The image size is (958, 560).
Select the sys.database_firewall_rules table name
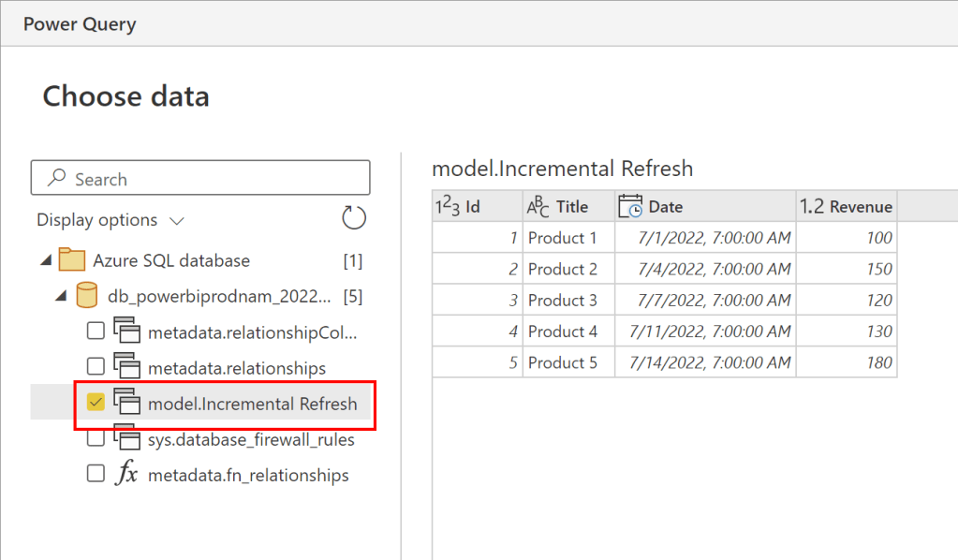(251, 439)
